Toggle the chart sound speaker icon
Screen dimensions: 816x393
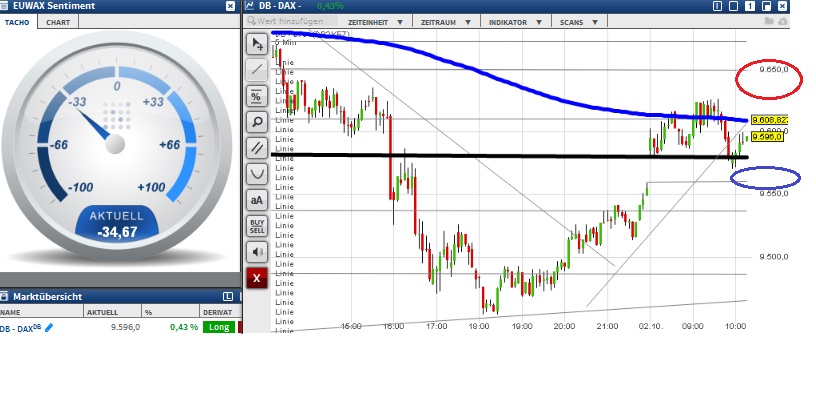257,252
